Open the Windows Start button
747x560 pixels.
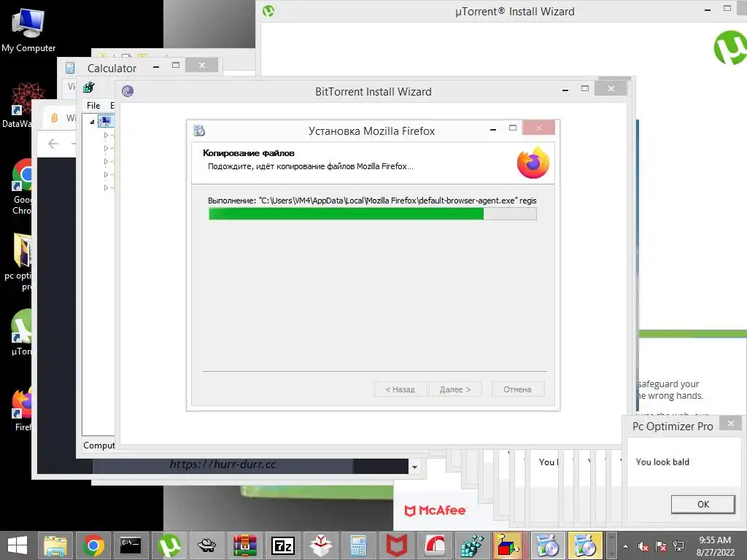[x=18, y=545]
